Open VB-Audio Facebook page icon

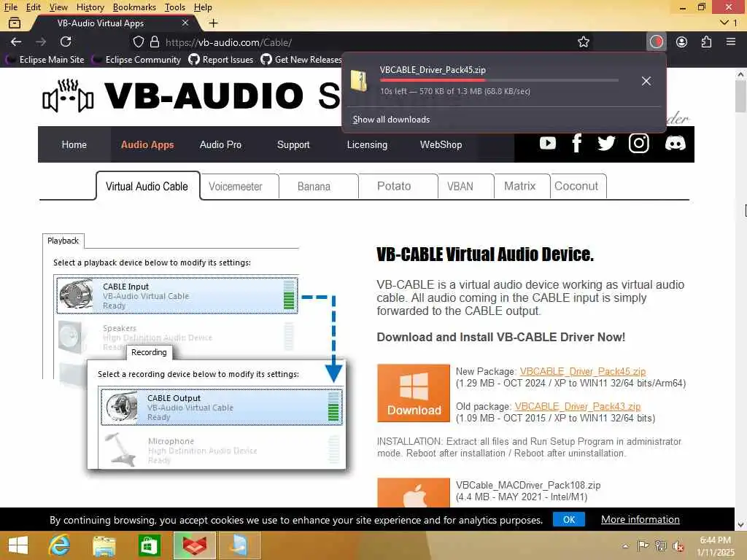point(576,143)
